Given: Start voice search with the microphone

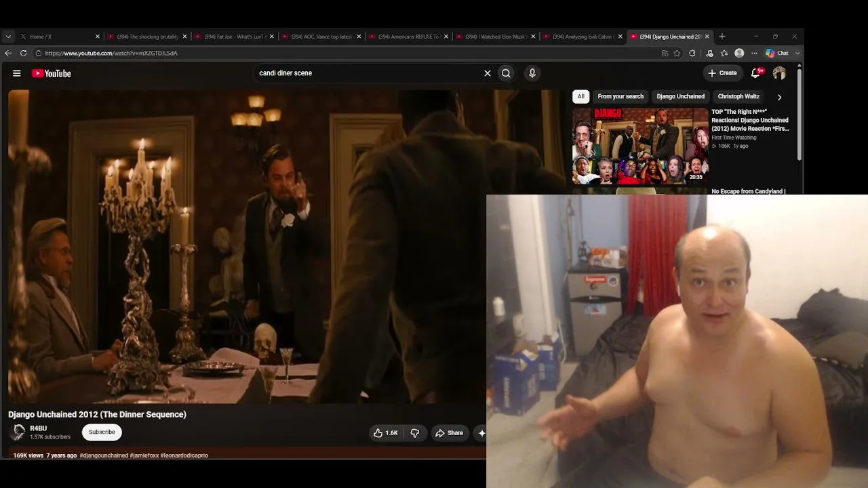Looking at the screenshot, I should point(532,73).
